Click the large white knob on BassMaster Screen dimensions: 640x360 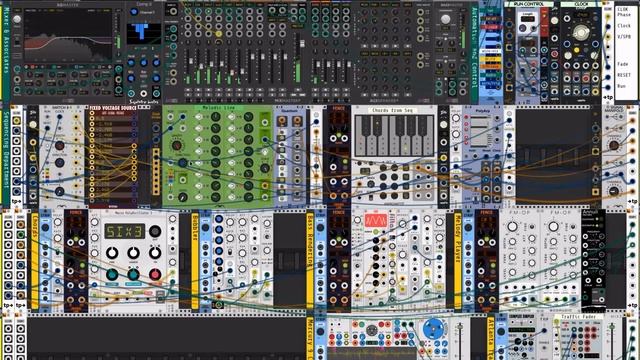click(446, 19)
